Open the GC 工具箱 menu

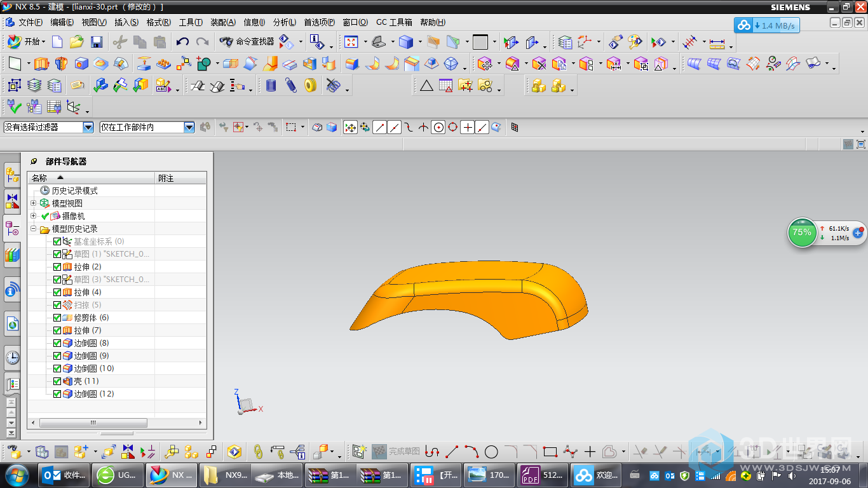click(x=394, y=22)
